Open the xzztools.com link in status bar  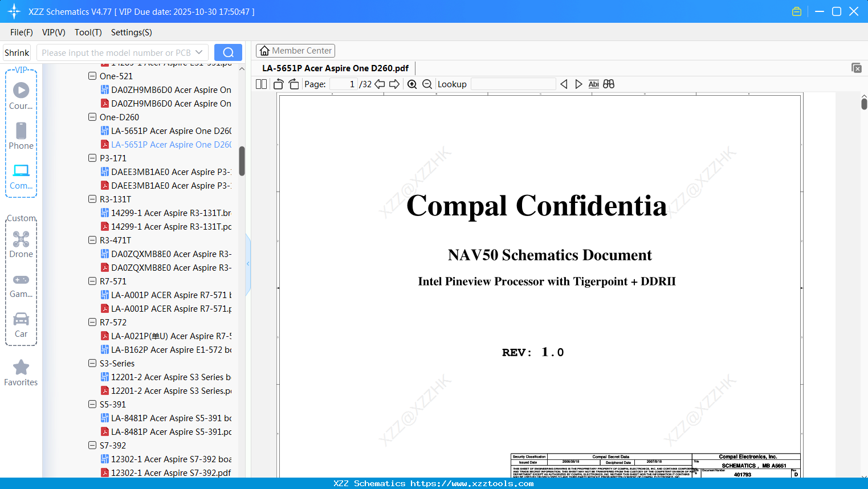coord(472,483)
